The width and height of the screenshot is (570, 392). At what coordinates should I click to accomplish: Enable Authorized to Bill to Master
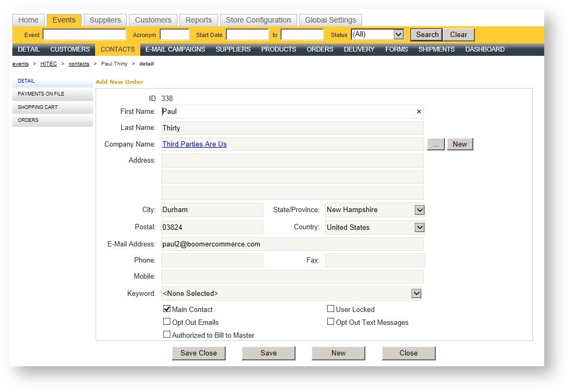tap(167, 334)
